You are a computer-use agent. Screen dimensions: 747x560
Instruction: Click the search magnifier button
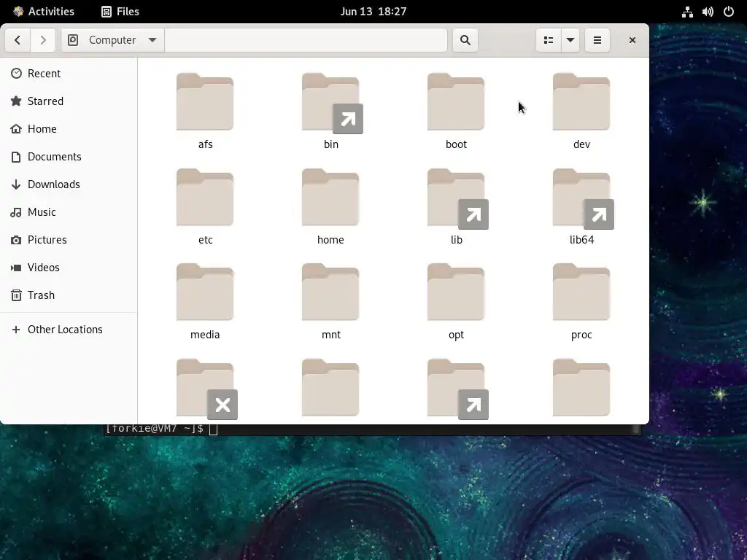point(465,40)
